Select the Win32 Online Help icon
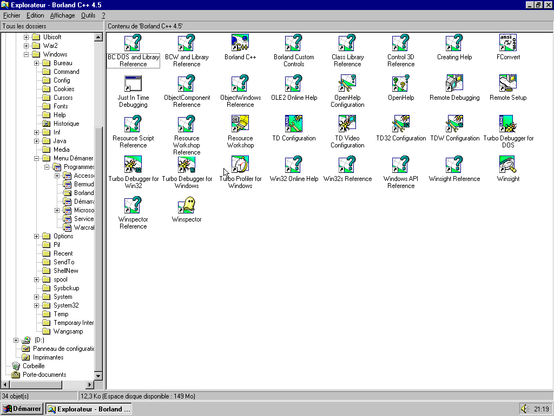The height and width of the screenshot is (416, 554). (294, 165)
